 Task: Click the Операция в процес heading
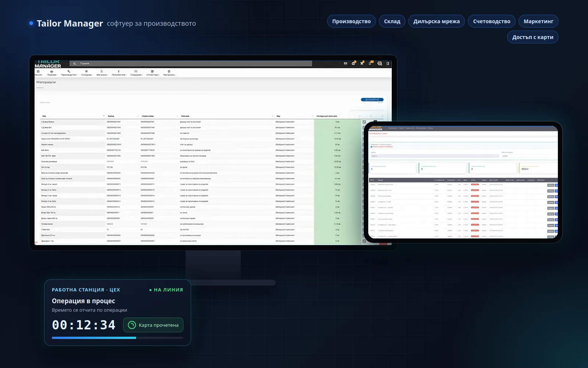click(83, 301)
